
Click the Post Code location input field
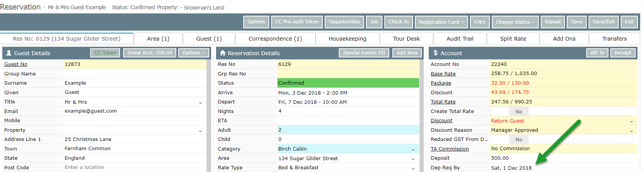pyautogui.click(x=135, y=167)
